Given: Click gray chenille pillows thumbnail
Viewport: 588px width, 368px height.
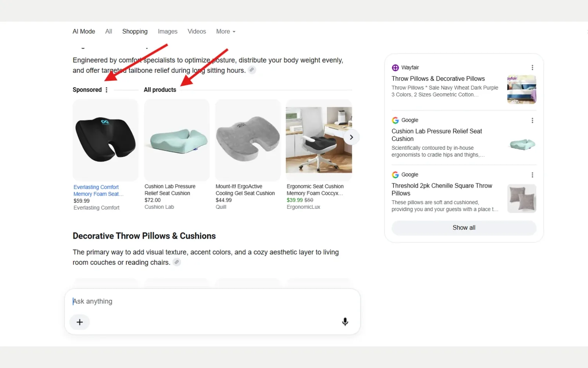Looking at the screenshot, I should coord(521,198).
